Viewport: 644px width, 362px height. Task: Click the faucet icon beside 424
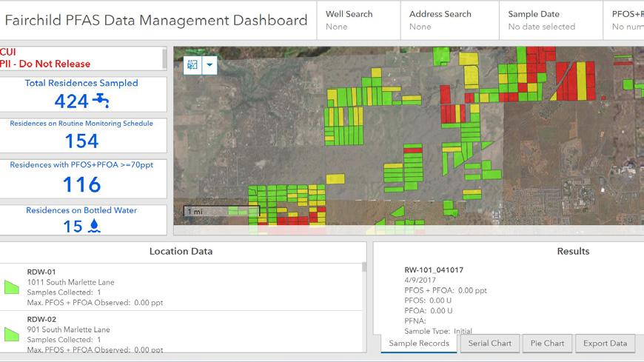[x=101, y=101]
